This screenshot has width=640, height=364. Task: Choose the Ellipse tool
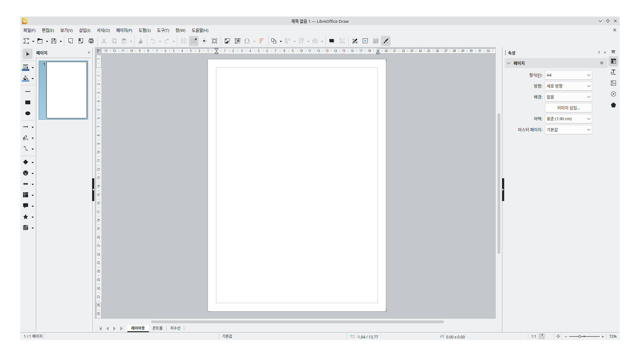point(28,113)
